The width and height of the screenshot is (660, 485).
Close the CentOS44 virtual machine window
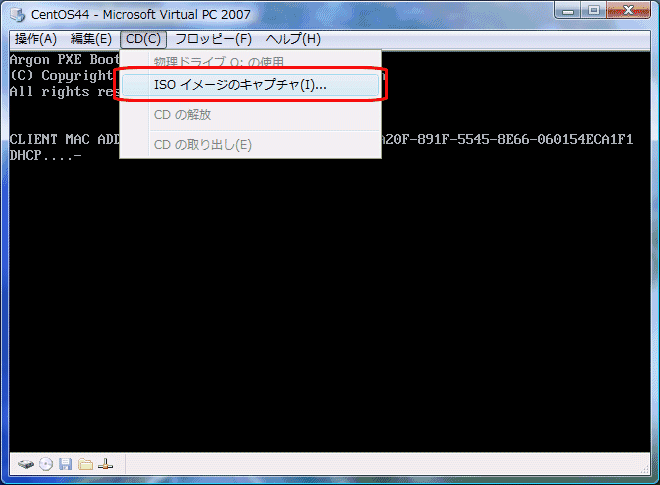pos(628,11)
